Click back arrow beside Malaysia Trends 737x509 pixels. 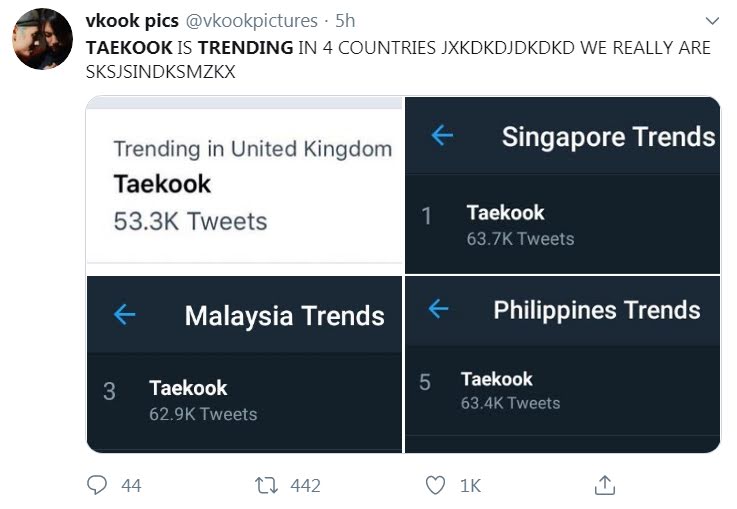(x=124, y=315)
